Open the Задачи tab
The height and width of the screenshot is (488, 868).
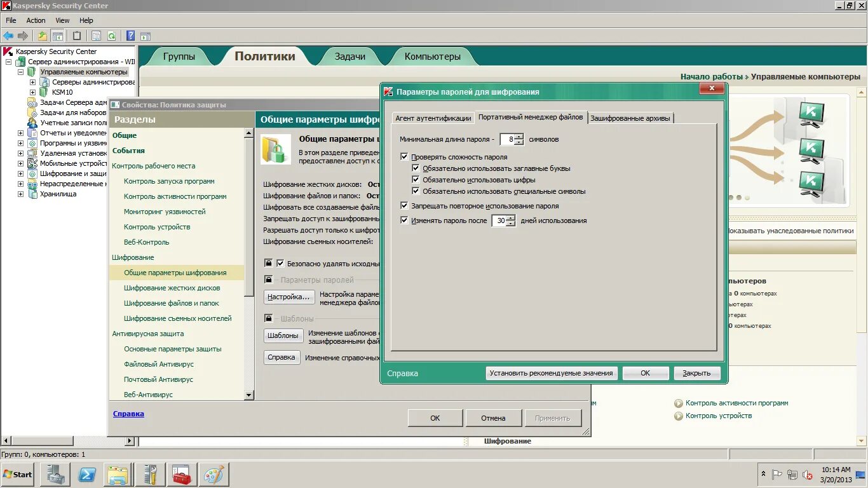click(350, 57)
